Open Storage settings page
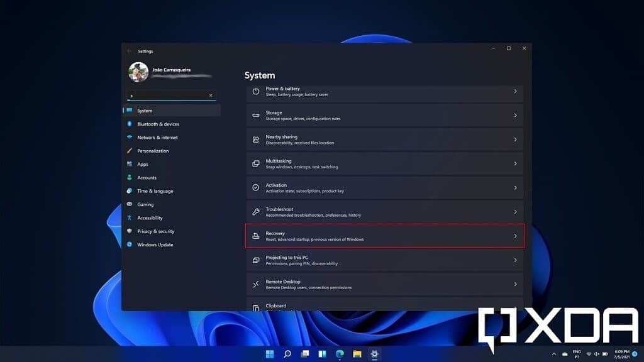 (x=385, y=116)
